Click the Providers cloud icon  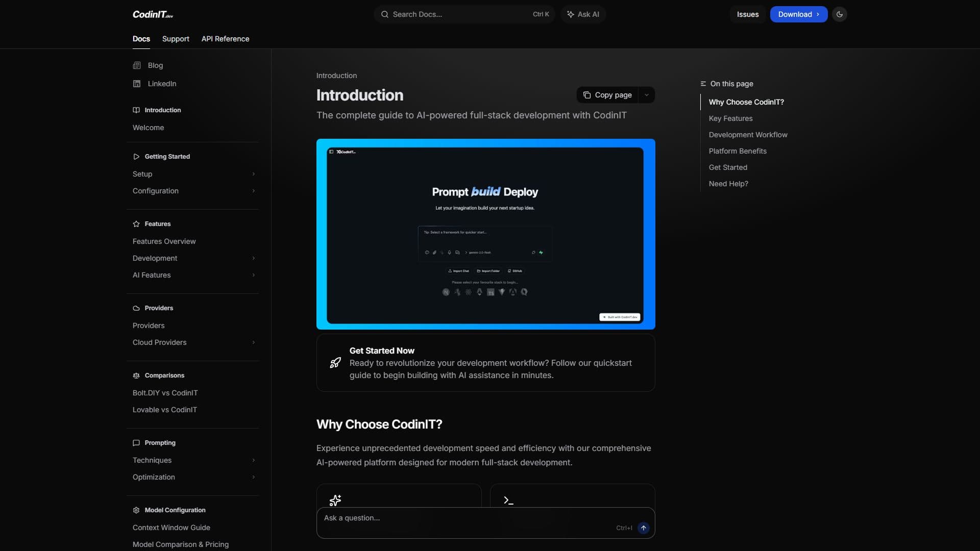point(136,308)
